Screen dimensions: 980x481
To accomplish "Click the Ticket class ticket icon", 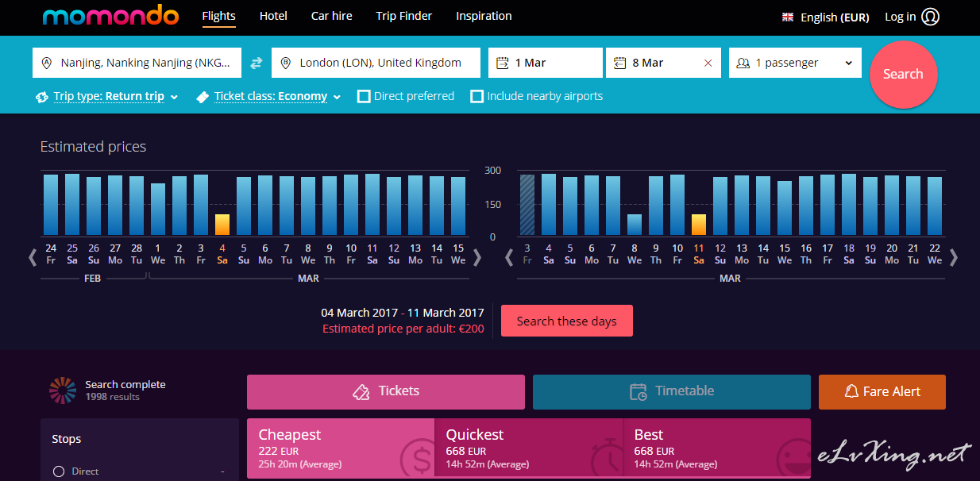I will 203,97.
